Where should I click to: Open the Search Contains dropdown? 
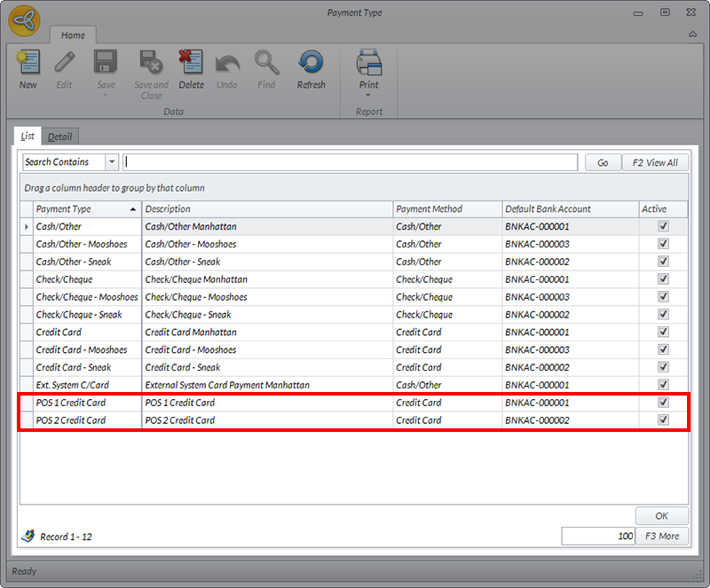click(x=112, y=162)
